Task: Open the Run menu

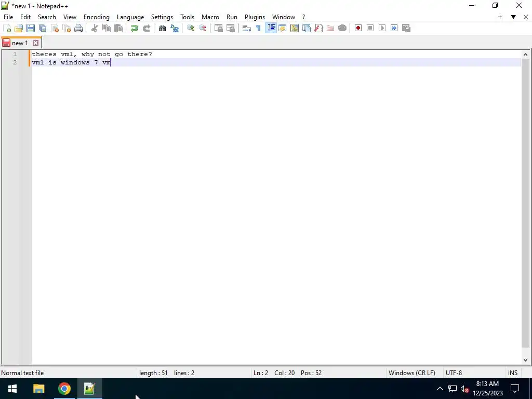Action: (232, 17)
